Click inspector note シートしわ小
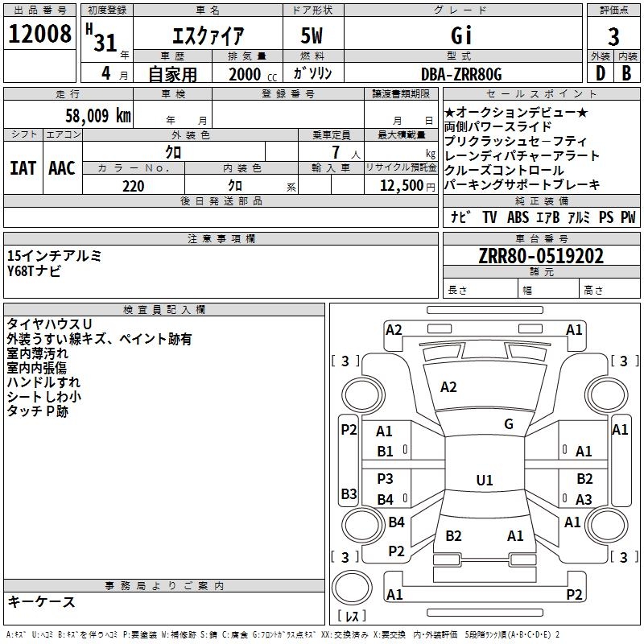644x644 pixels. (x=43, y=396)
